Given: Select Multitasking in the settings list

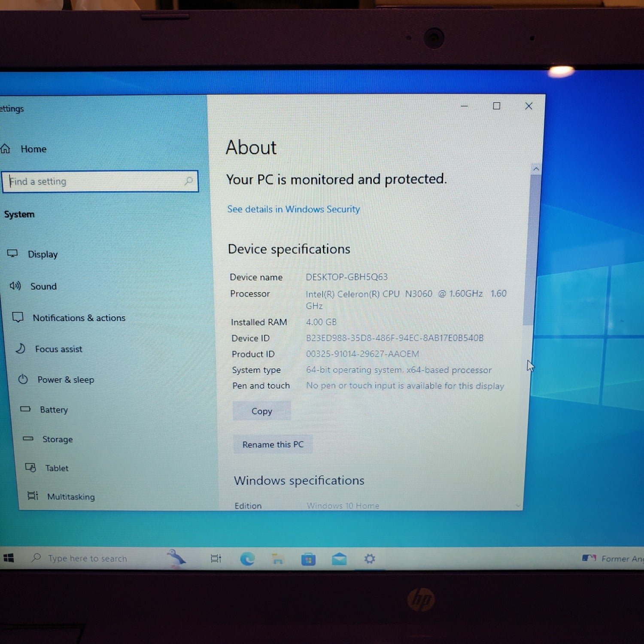Looking at the screenshot, I should (71, 497).
